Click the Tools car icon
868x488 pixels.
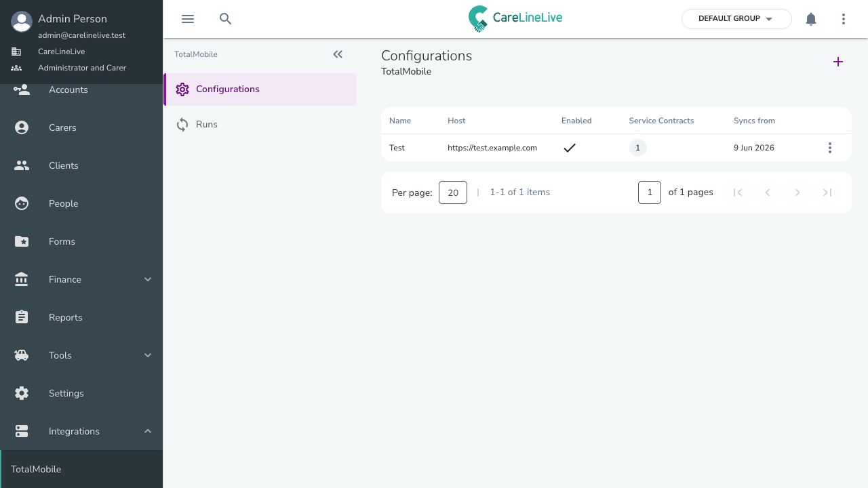[22, 355]
